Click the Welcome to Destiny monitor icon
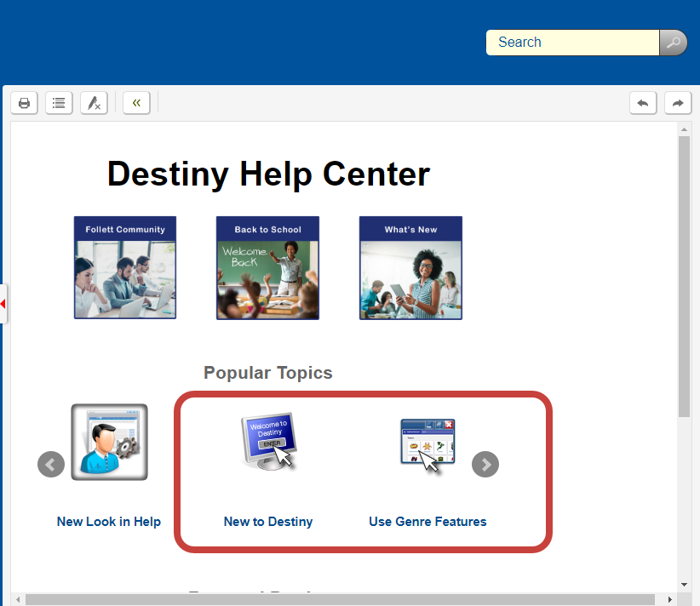This screenshot has height=606, width=700. pos(269,442)
